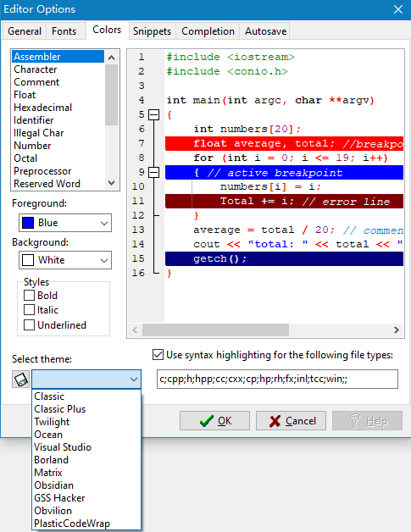Go to the Autosave tab

tap(266, 31)
